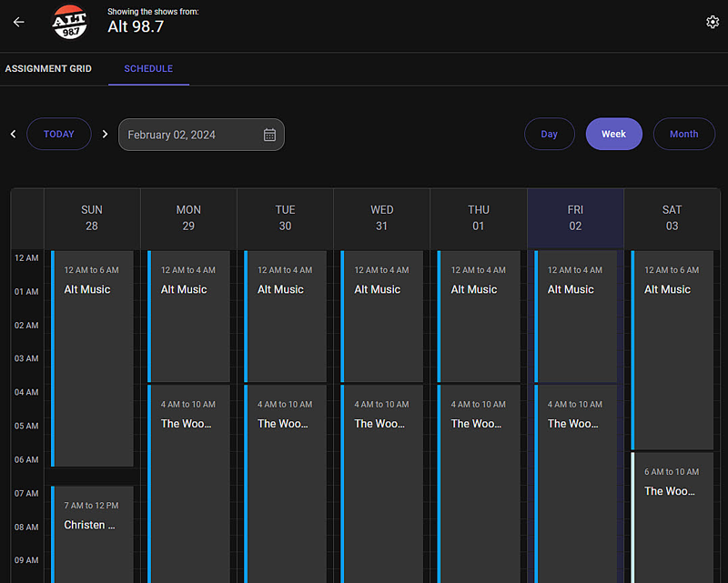Select the SUN 28 column header

92,218
